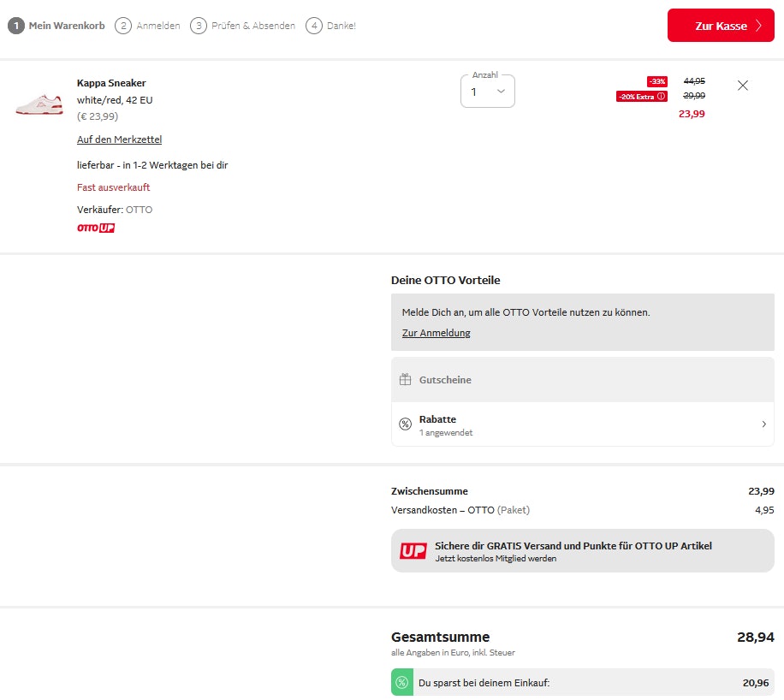The height and width of the screenshot is (700, 784).
Task: Go to step 2 Anmelden
Action: tap(148, 26)
